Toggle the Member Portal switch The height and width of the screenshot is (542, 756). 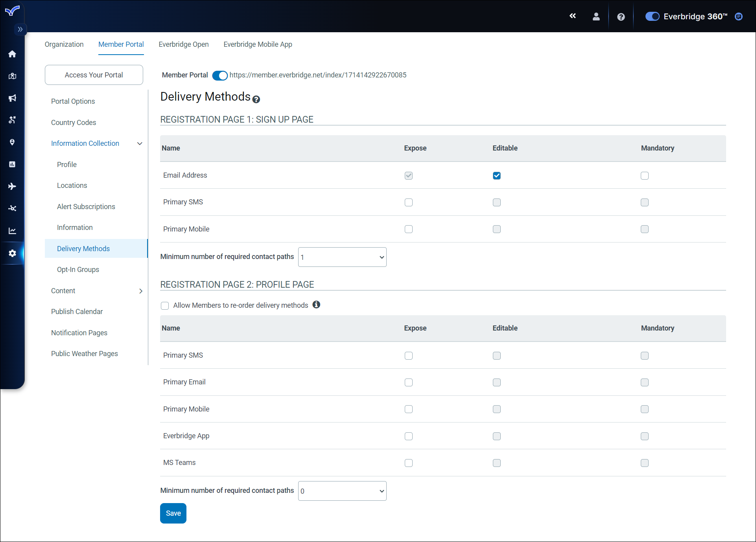pos(220,75)
